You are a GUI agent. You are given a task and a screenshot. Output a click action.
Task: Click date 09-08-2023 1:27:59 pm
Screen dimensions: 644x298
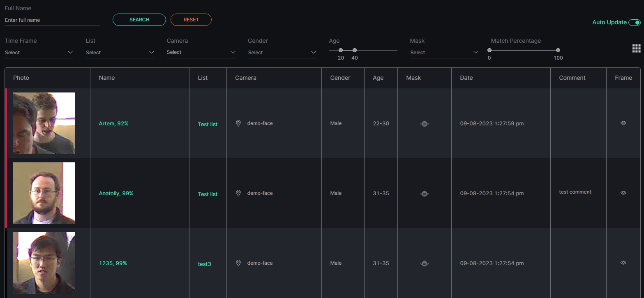point(492,123)
